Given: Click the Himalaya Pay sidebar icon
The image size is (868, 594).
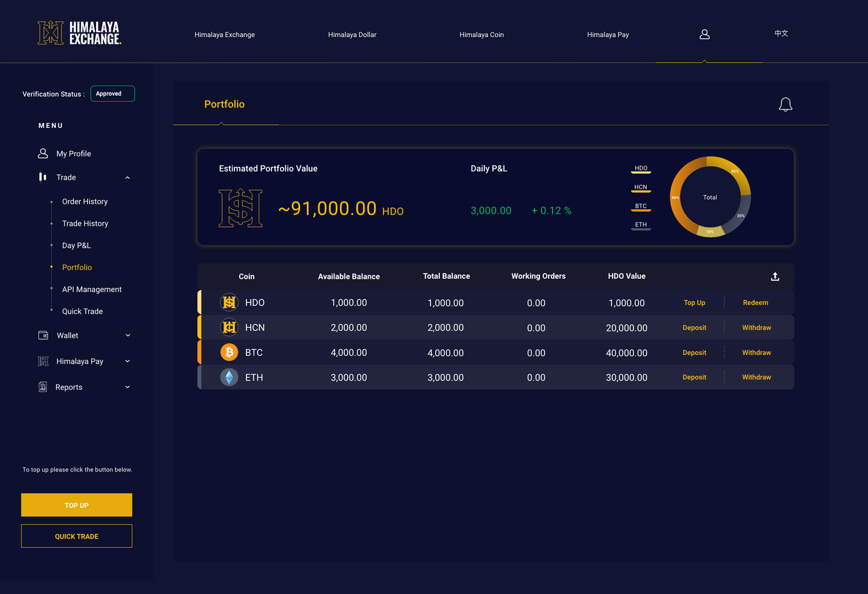Looking at the screenshot, I should (x=43, y=361).
